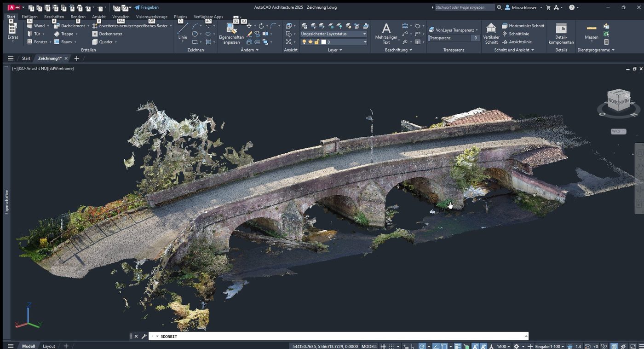Click Horizontaler Schnitt
Screen dimensions: 644x349
pyautogui.click(x=523, y=26)
